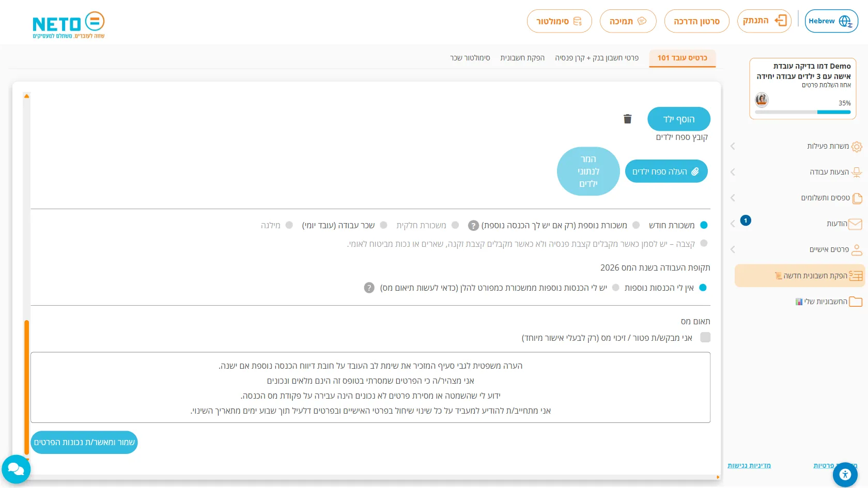
Task: Select the שכר עבודה (עובד יומי) option
Action: (383, 225)
